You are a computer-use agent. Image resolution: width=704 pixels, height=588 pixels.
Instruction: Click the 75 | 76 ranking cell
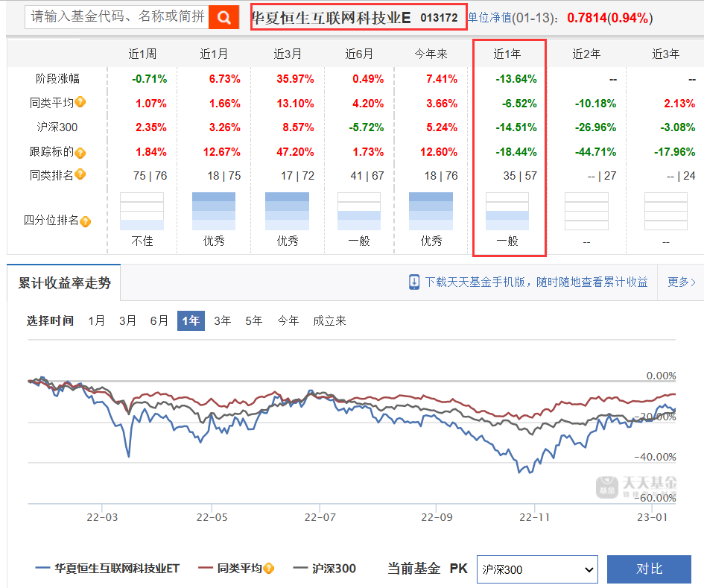[x=150, y=176]
